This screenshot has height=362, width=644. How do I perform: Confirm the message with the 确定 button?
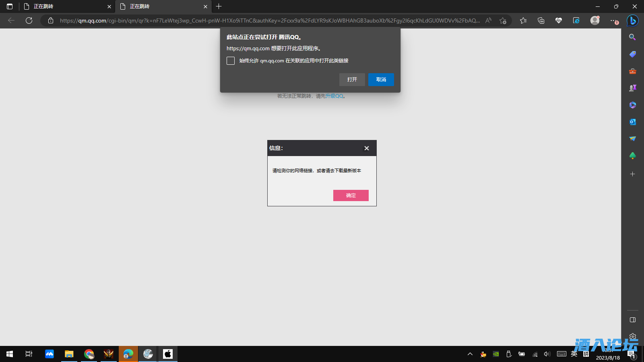tap(351, 195)
